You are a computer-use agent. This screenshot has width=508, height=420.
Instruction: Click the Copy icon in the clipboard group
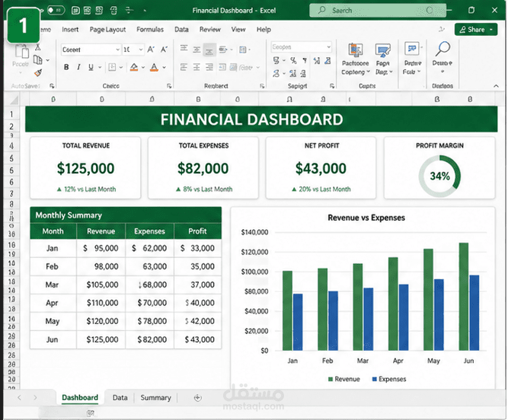38,59
